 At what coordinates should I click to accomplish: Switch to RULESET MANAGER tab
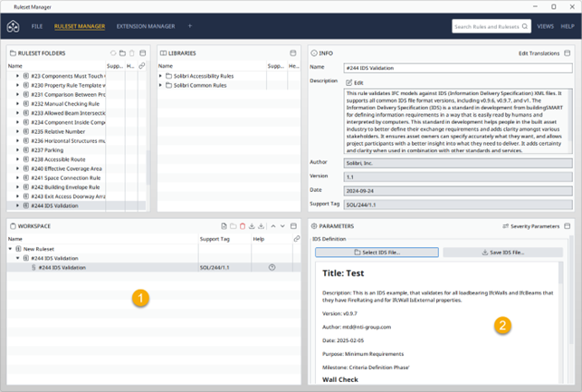[80, 26]
